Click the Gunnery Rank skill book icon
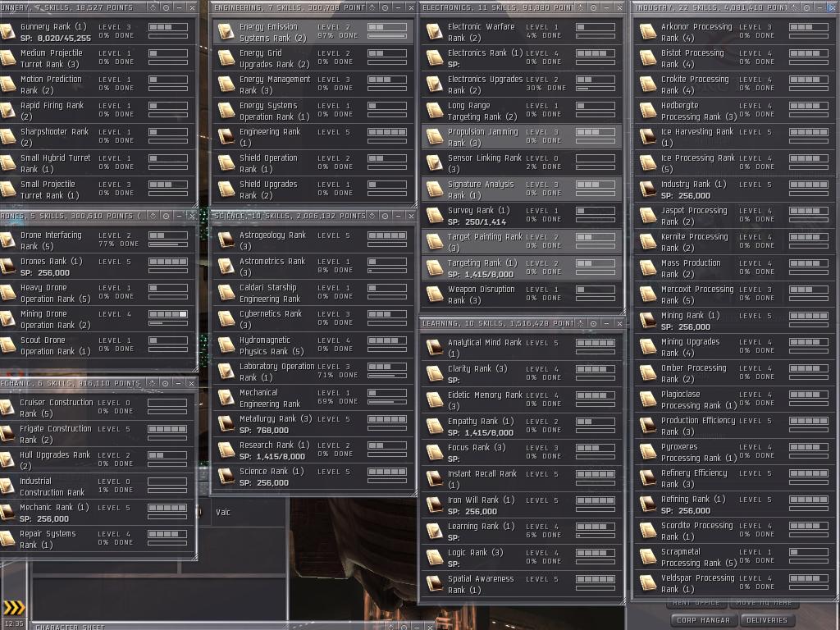 pos(7,32)
